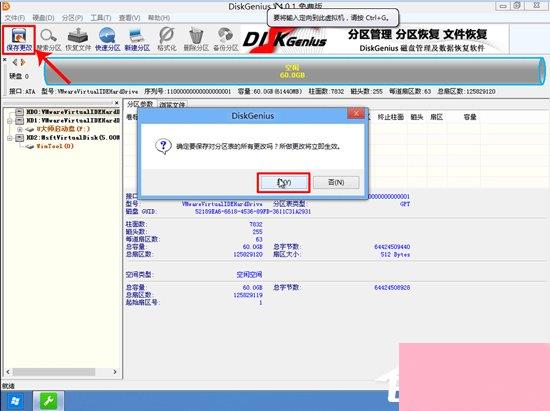
Task: Click the 保存更改 save changes toolbar icon
Action: pos(19,39)
